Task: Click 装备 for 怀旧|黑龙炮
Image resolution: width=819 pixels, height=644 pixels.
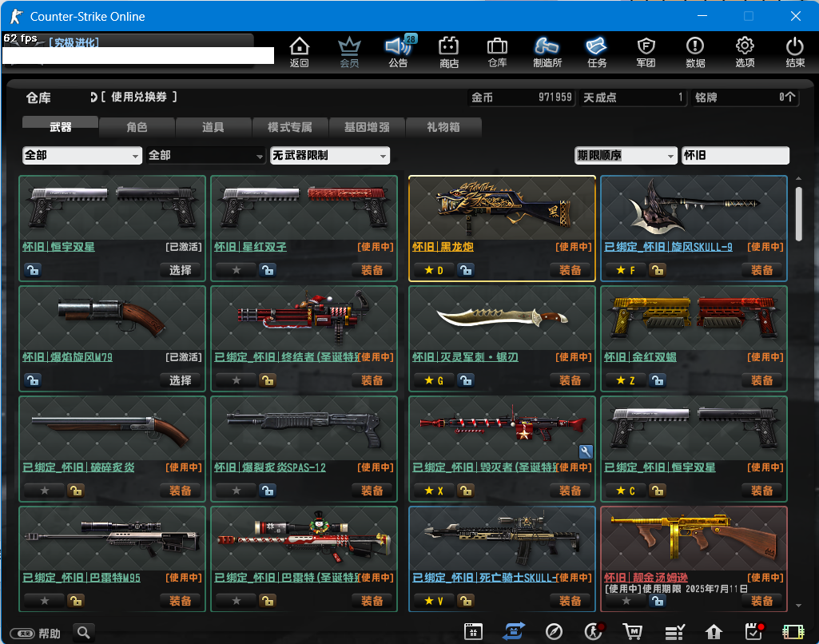Action: (x=571, y=270)
